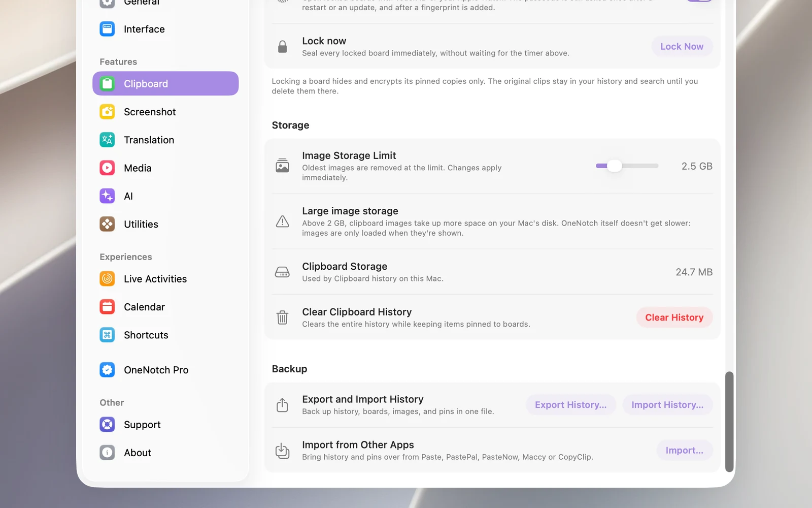Click the settings pane vertical scrollbar

point(729,422)
